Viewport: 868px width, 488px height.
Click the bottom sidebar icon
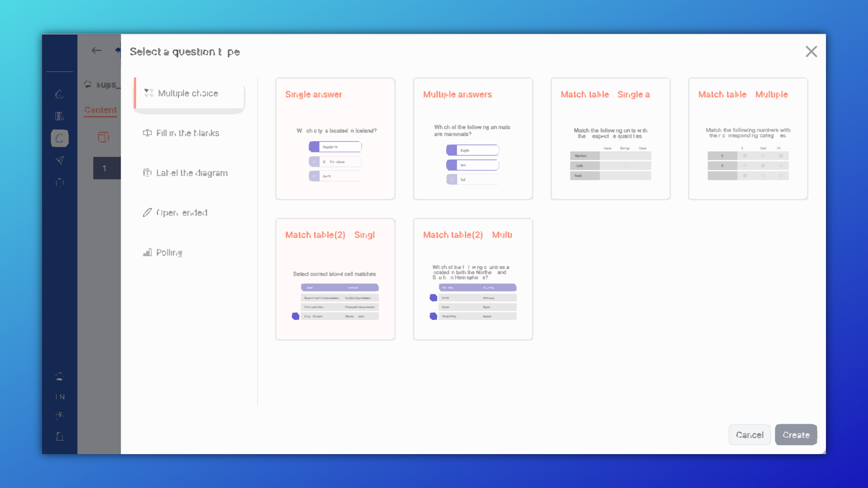(60, 436)
